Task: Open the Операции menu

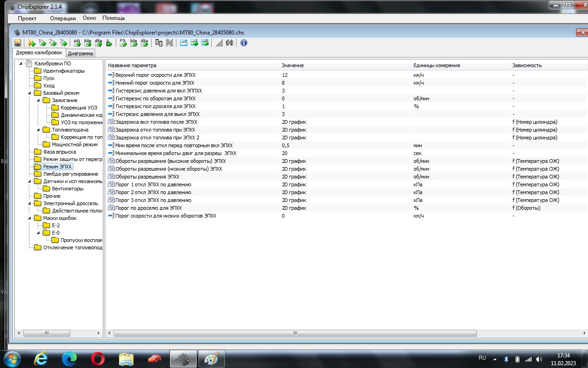Action: [x=62, y=18]
